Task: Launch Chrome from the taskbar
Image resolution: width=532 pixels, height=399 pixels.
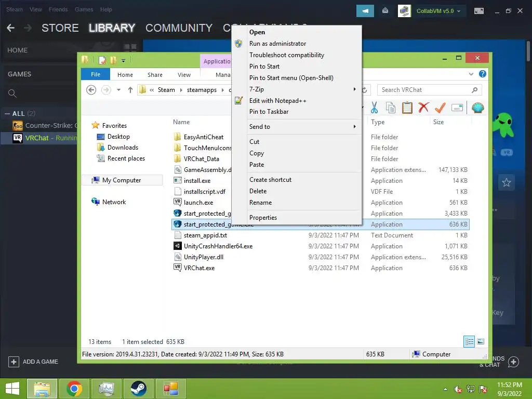Action: pyautogui.click(x=74, y=389)
